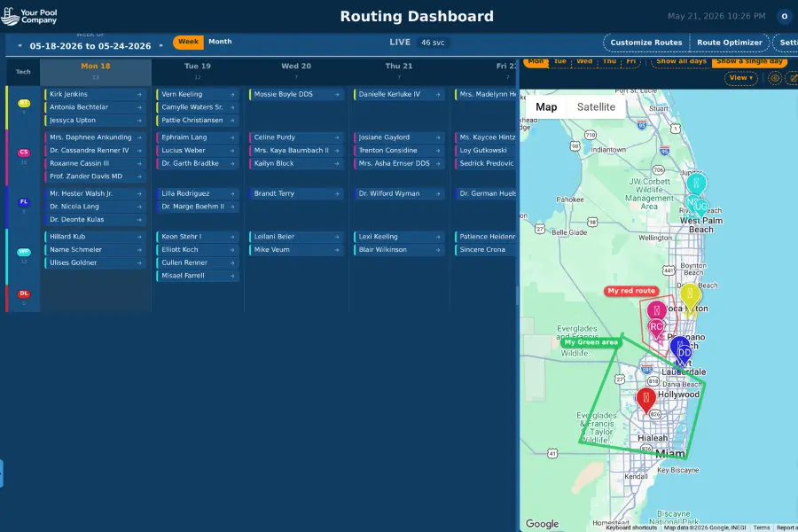Click yellow BT technician badge
Screen dimensions: 798x532
[23, 104]
